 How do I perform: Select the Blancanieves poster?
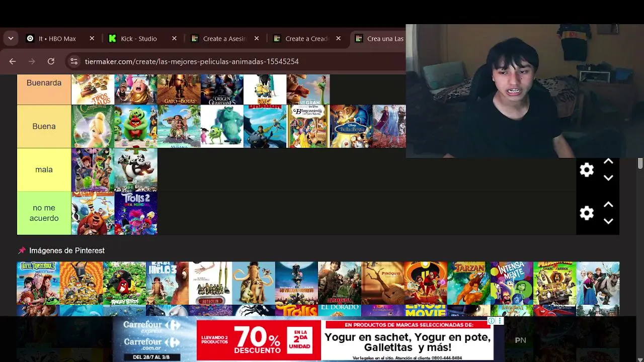pyautogui.click(x=308, y=126)
